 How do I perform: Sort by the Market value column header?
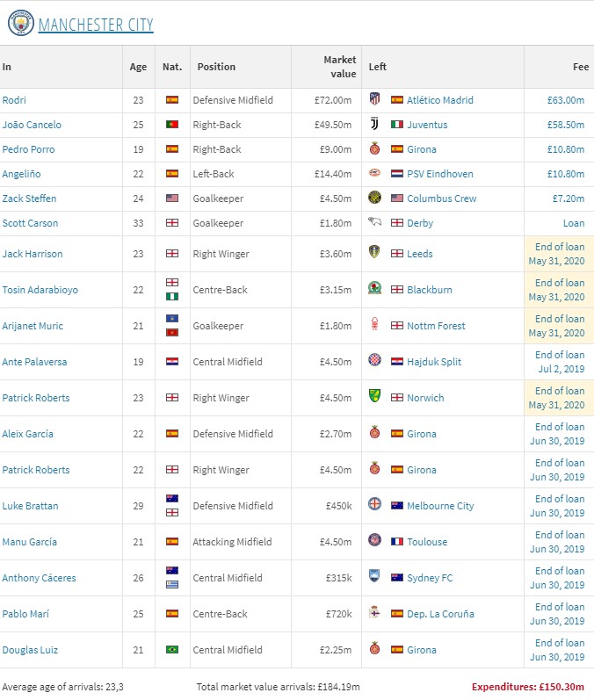pyautogui.click(x=339, y=67)
